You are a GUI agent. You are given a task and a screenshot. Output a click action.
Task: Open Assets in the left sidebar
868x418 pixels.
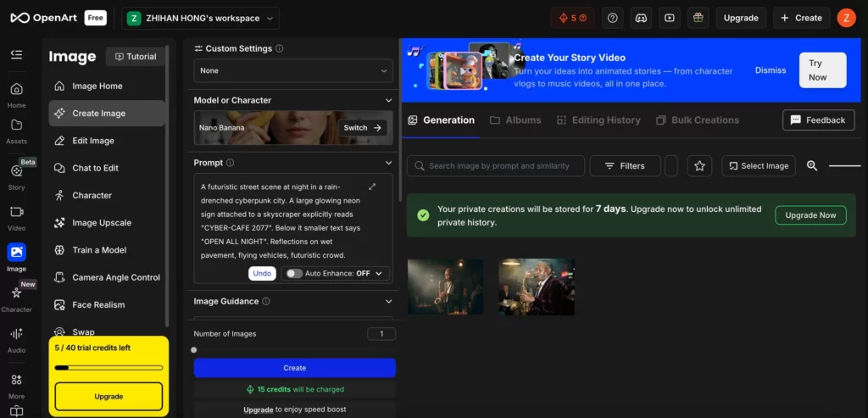tap(16, 130)
